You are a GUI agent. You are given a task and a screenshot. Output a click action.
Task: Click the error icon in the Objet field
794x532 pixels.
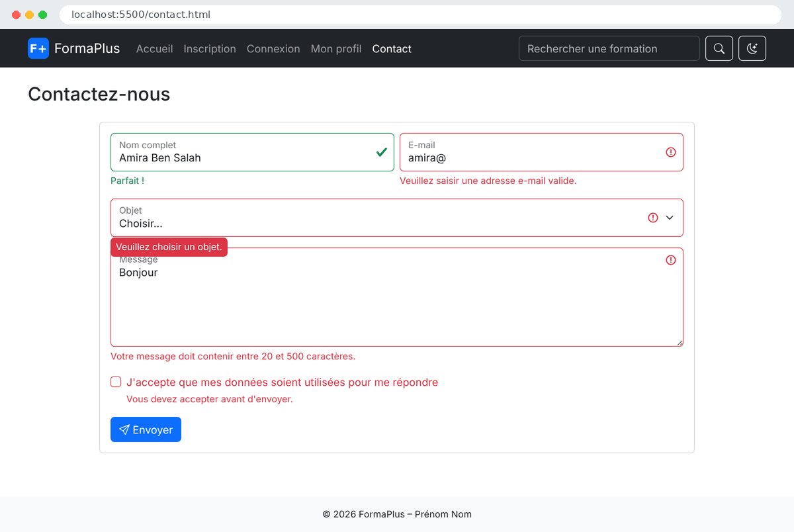click(x=653, y=218)
